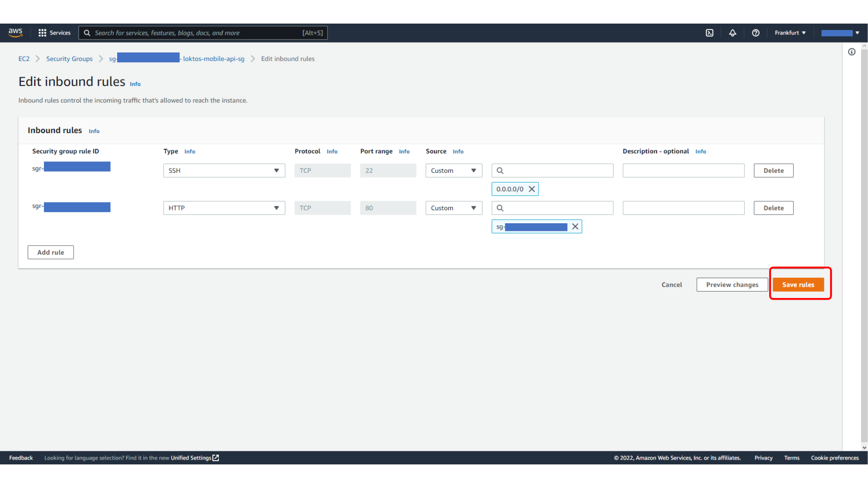
Task: Click Preview changes button
Action: coord(732,285)
